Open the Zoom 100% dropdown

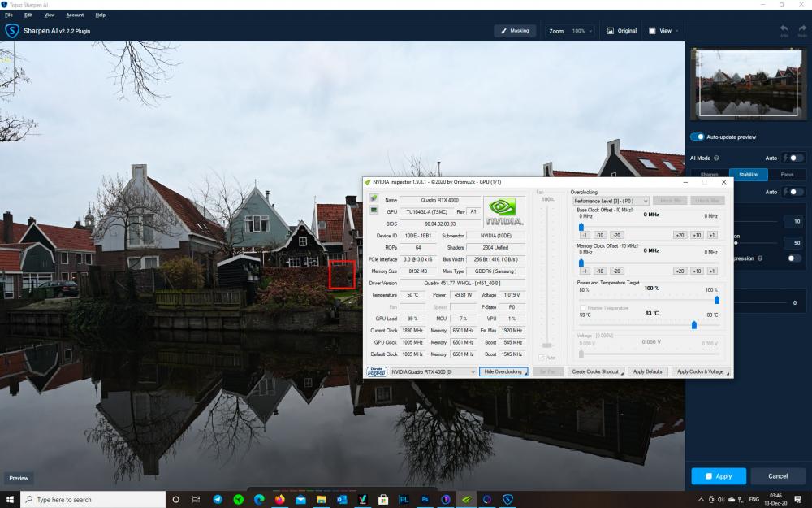(x=569, y=31)
